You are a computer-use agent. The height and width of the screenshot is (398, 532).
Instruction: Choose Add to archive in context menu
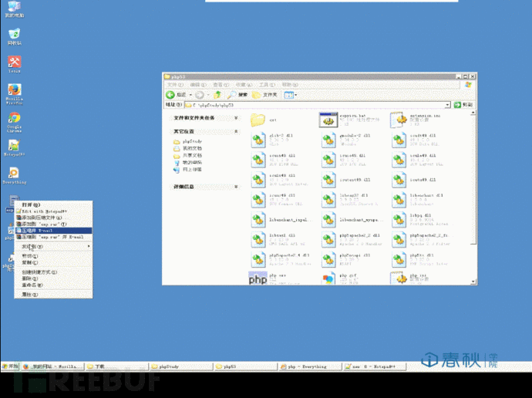(53, 218)
